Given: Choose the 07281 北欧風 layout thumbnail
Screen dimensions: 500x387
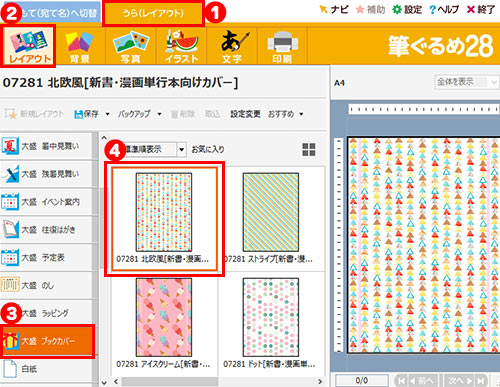Looking at the screenshot, I should 164,218.
